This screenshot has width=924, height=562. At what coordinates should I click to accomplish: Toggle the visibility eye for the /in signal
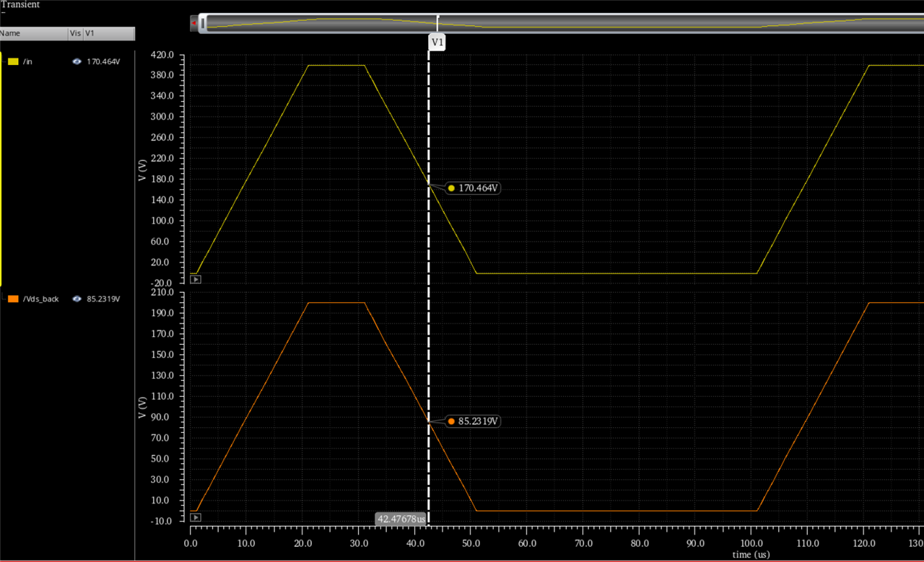coord(76,61)
